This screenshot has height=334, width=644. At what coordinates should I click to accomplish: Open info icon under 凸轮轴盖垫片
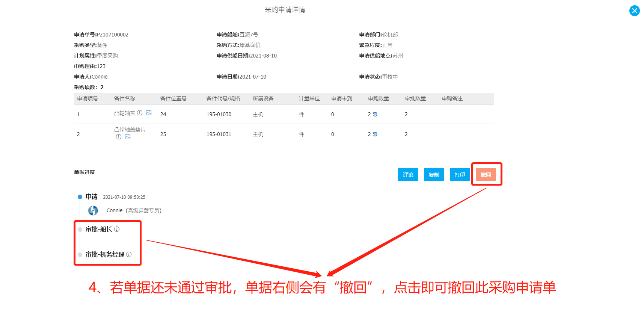[119, 137]
